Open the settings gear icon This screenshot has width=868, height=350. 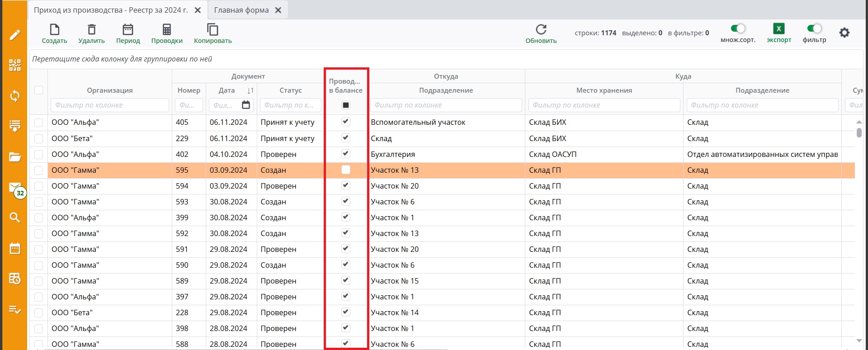pos(844,33)
